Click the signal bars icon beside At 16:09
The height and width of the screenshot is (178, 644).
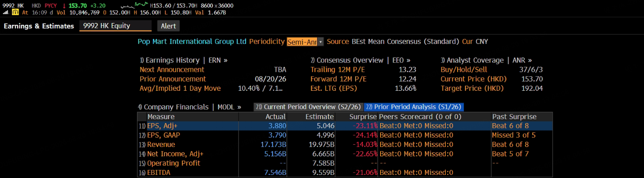(7, 12)
